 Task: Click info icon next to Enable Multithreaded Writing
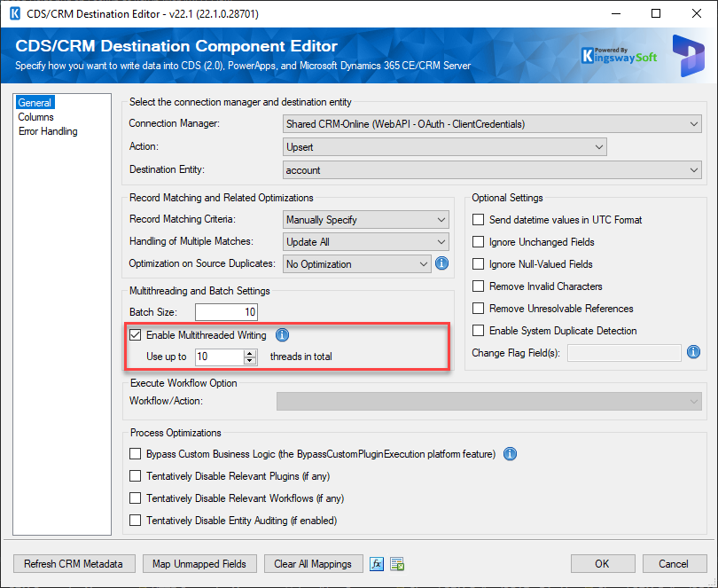tap(282, 335)
